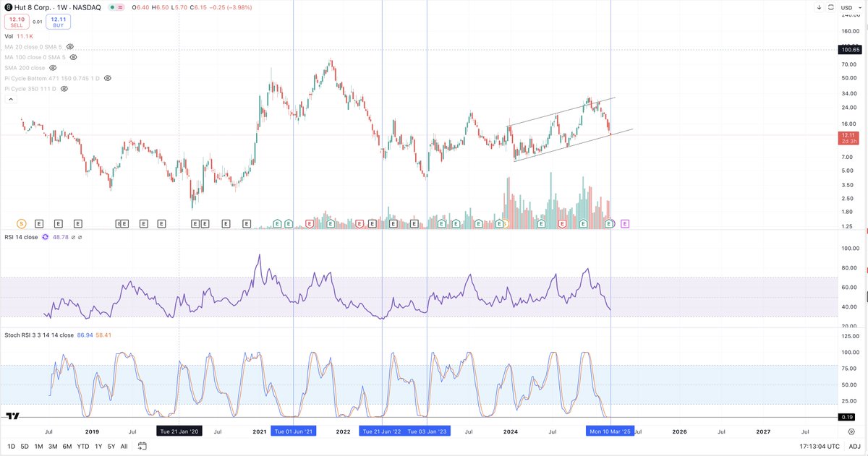Show the Pi Cycle 350 111 indicator
The image size is (868, 456).
click(x=64, y=88)
